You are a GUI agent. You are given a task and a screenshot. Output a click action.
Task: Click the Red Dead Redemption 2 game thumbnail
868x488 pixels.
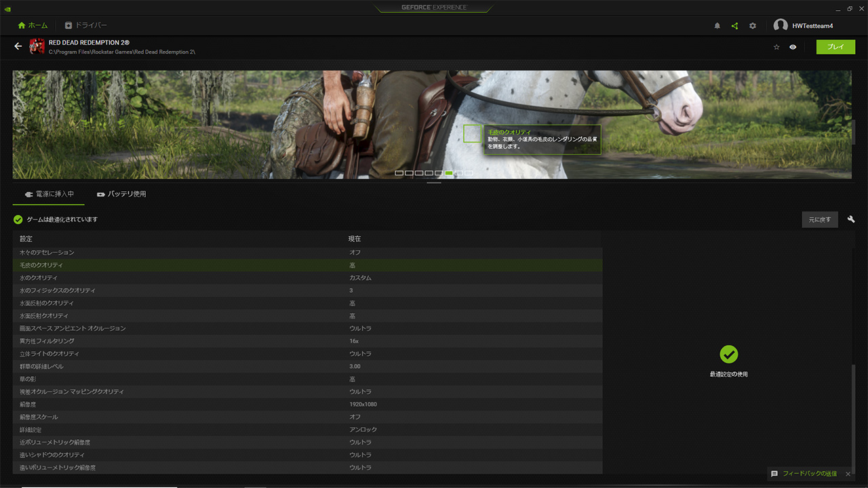(x=37, y=47)
